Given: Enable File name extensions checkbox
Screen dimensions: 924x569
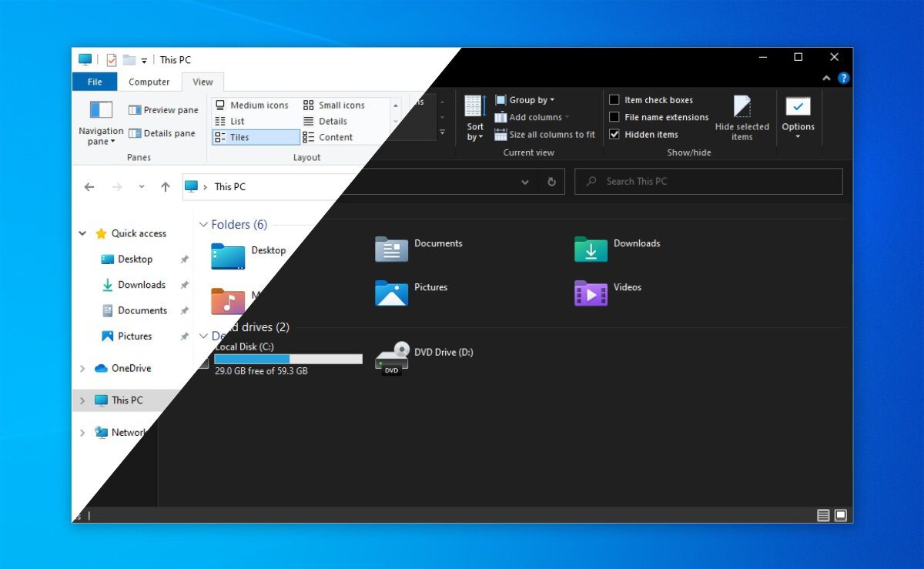Looking at the screenshot, I should (x=614, y=117).
